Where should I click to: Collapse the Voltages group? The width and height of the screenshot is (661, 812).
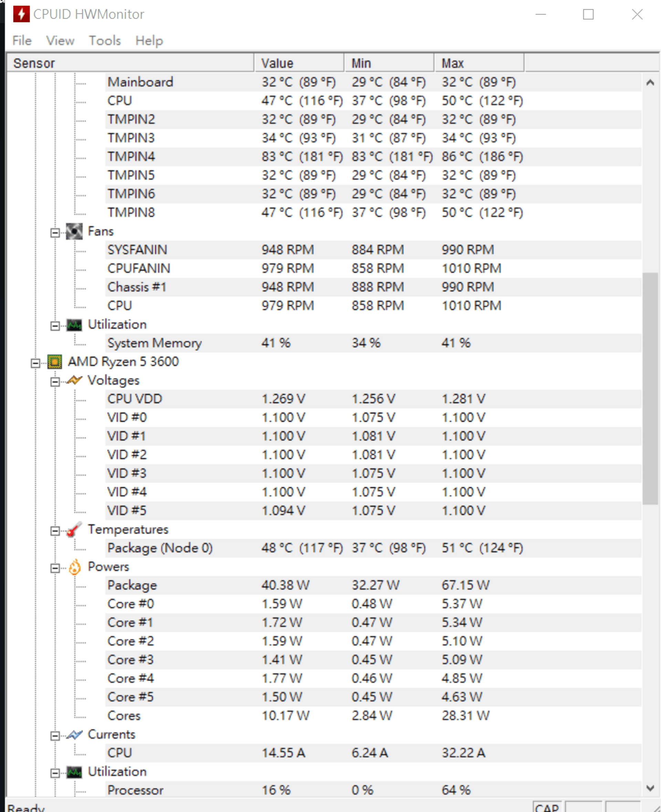tap(55, 382)
